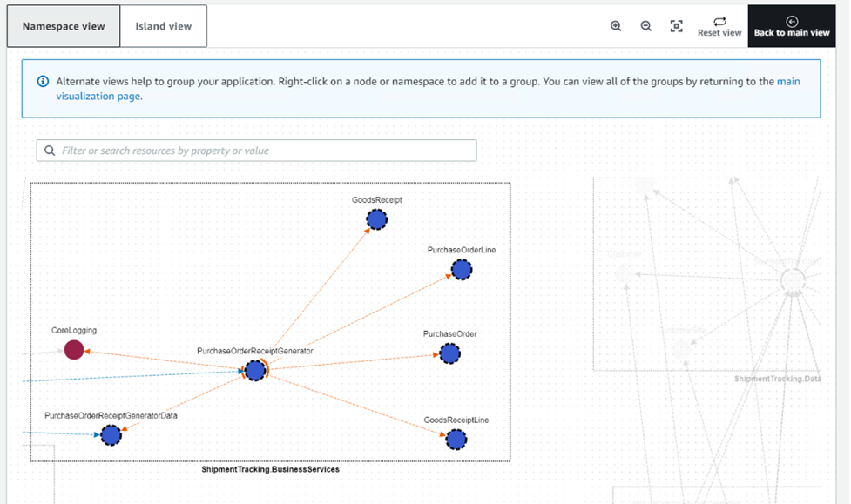Select the PurchaseOrder node
The image size is (851, 504).
pos(449,353)
